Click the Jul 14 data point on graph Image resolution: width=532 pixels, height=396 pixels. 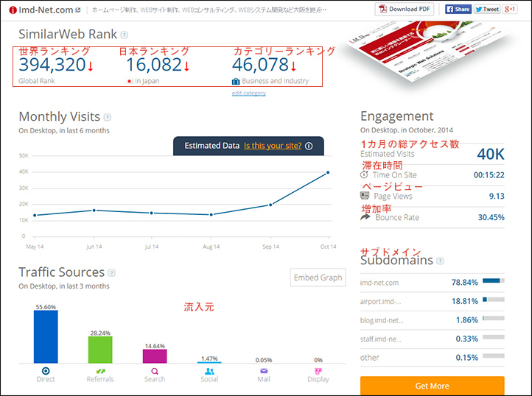click(x=151, y=213)
